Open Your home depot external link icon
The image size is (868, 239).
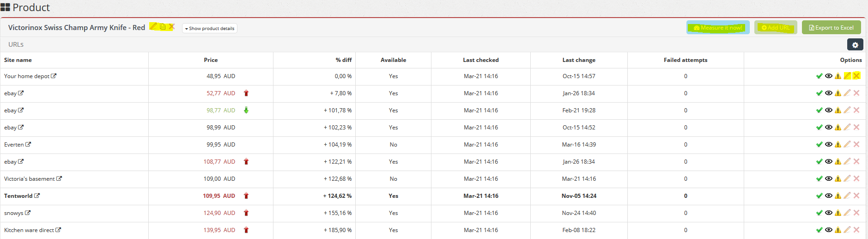pos(54,76)
